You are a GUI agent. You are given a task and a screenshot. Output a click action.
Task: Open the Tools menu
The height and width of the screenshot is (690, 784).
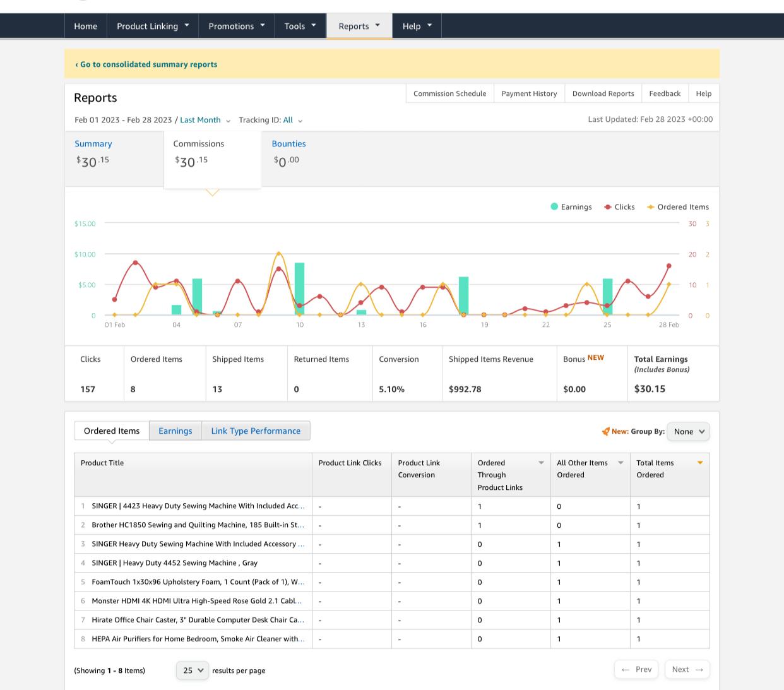click(300, 26)
